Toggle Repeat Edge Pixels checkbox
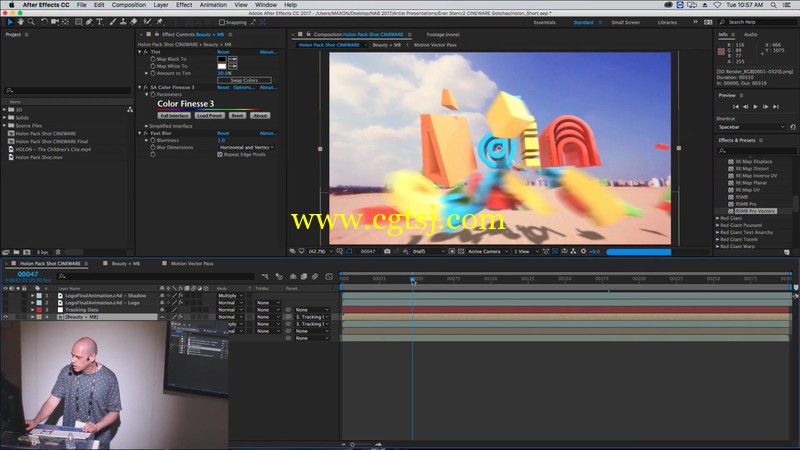800x450 pixels. coord(220,155)
